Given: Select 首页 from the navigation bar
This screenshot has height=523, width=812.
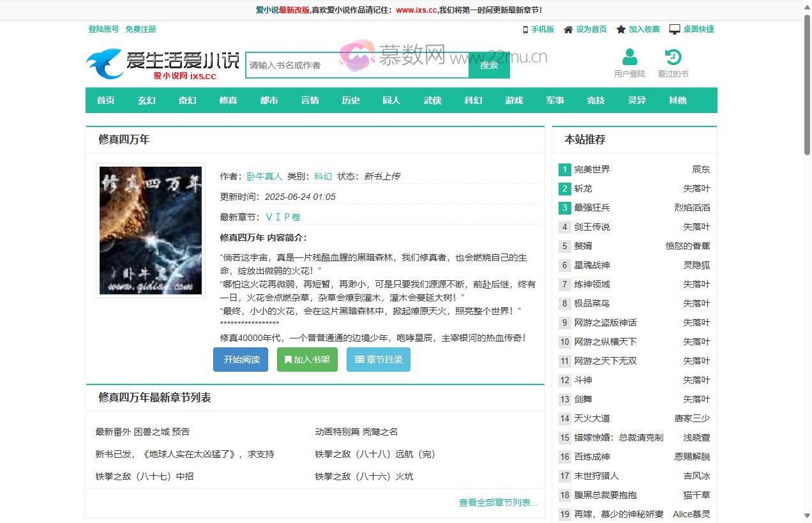Looking at the screenshot, I should 105,100.
